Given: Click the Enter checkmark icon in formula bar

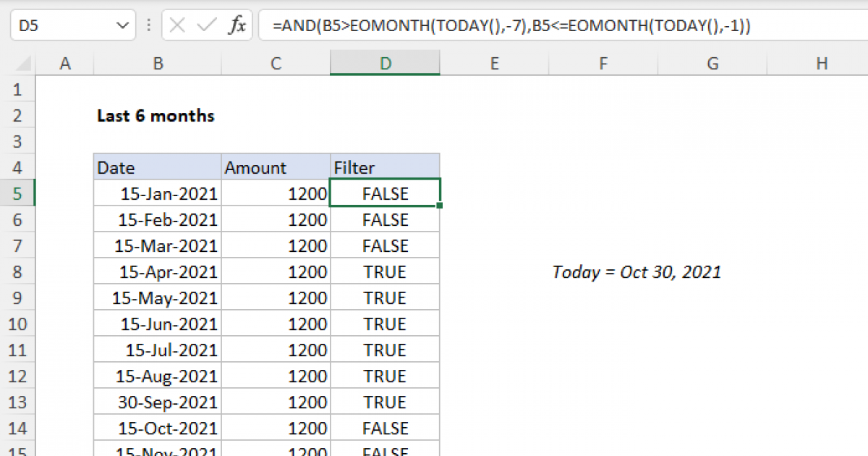Looking at the screenshot, I should point(207,27).
